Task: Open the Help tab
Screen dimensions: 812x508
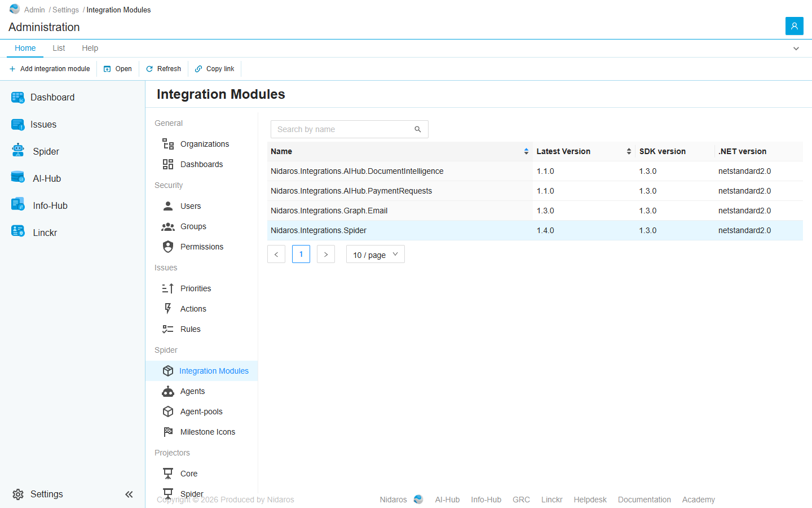Action: click(x=90, y=48)
